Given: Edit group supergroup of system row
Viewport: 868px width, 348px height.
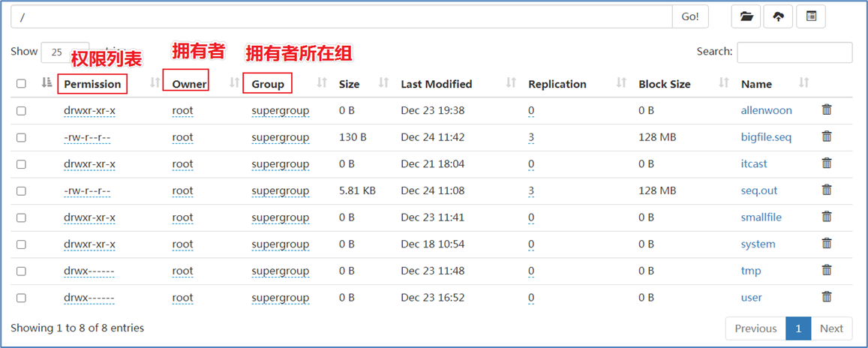Looking at the screenshot, I should click(x=280, y=244).
